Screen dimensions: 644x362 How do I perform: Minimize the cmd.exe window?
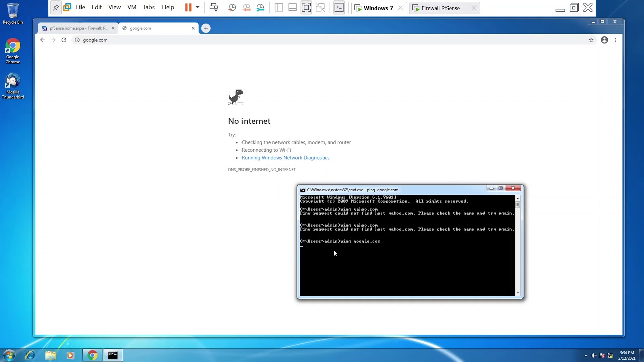tap(491, 188)
